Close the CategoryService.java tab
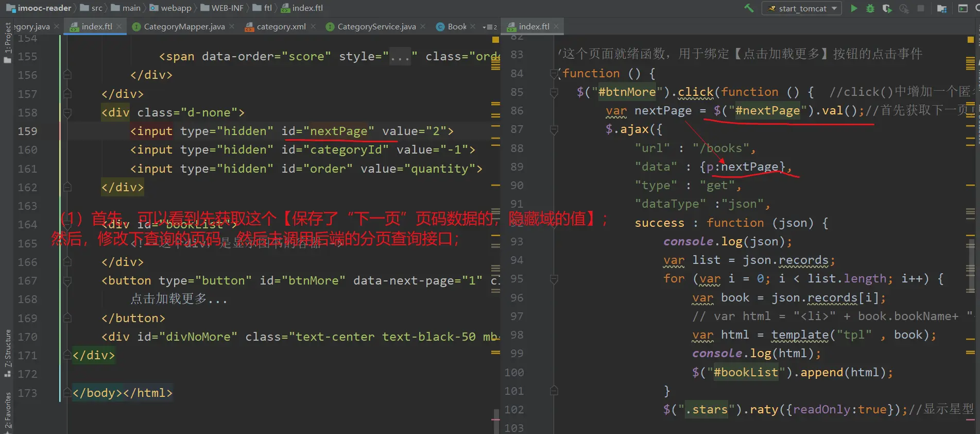 tap(423, 26)
